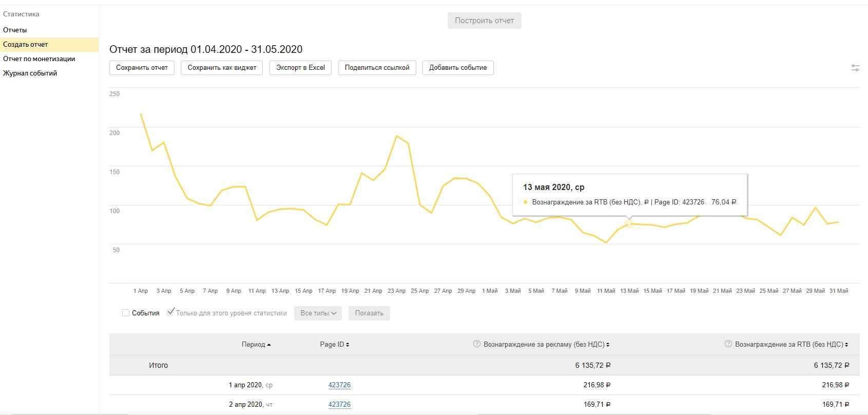Enable the События checkbox

(x=126, y=313)
